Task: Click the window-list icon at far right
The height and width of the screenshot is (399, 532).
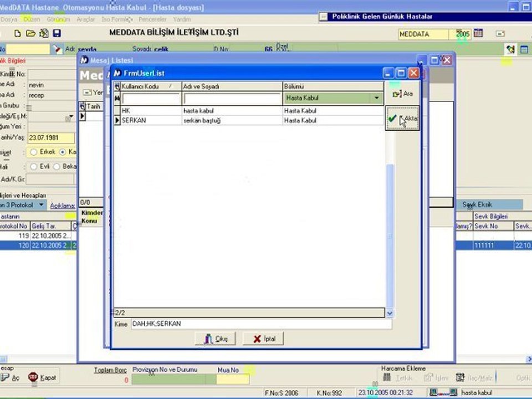Action: click(524, 49)
